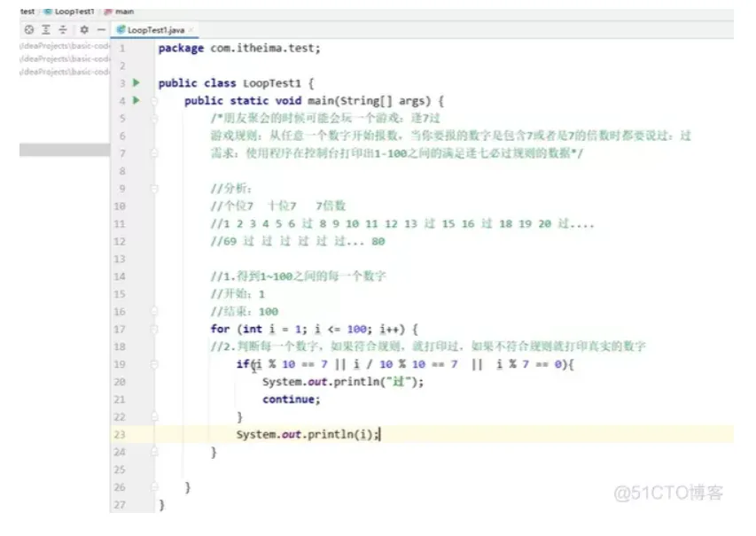Hide the project panel with minus icon
The image size is (756, 536).
(101, 30)
